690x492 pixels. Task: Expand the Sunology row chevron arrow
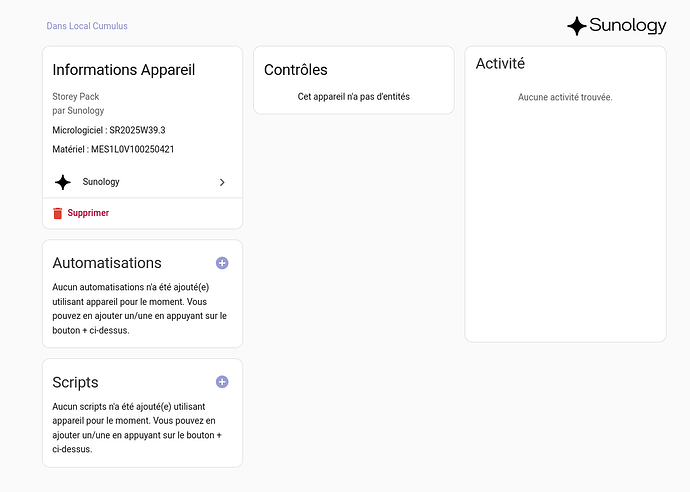click(x=222, y=182)
